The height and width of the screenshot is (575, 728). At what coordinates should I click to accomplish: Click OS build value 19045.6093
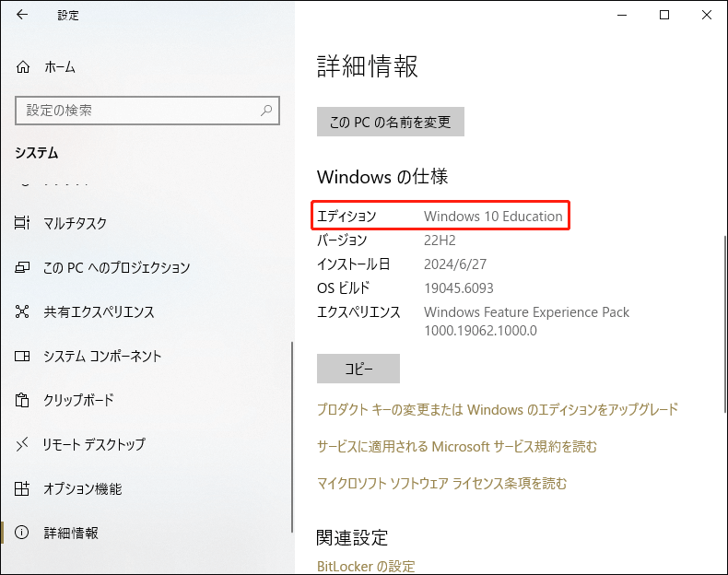pos(459,288)
